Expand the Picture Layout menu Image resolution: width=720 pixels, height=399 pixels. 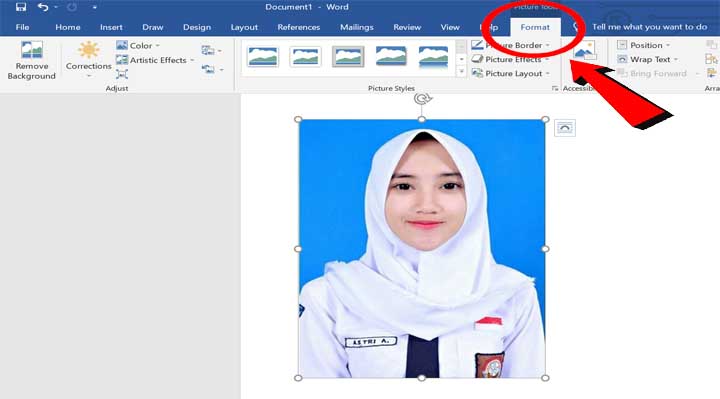click(511, 73)
